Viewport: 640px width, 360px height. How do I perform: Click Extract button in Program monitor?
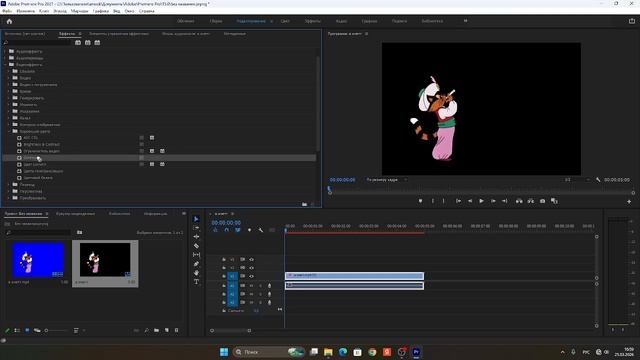pyautogui.click(x=531, y=201)
